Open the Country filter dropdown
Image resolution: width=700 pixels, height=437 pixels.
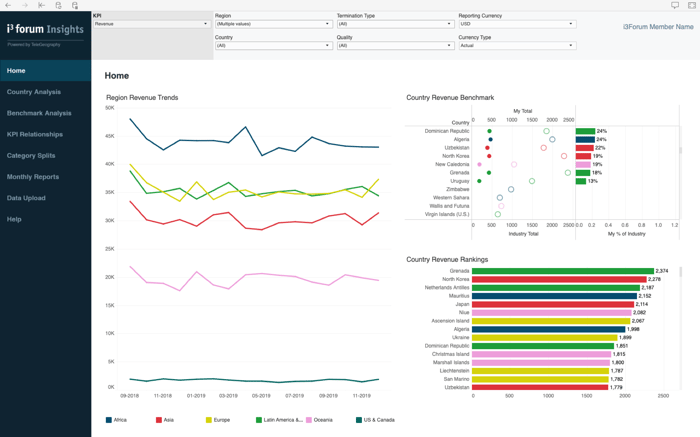pos(274,46)
